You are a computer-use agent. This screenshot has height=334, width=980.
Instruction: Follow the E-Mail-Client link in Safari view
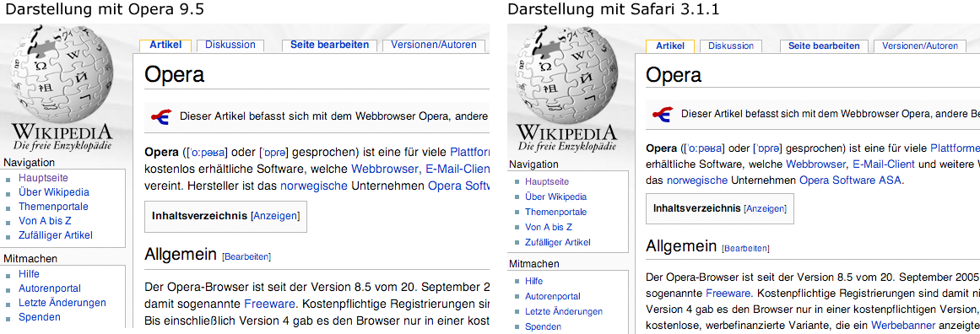coord(883,164)
